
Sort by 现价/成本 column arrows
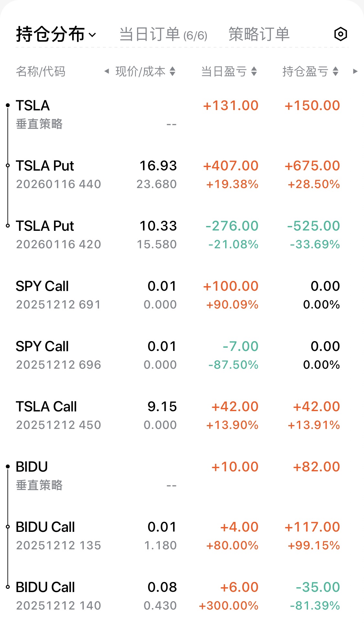point(172,71)
